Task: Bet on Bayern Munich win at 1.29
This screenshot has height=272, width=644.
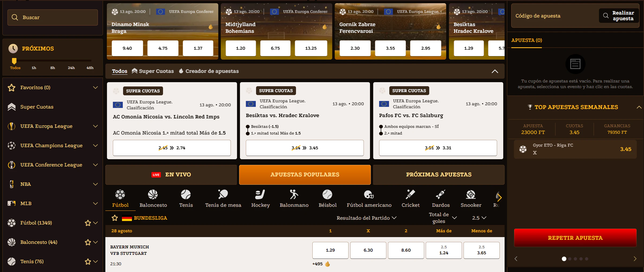Action: click(330, 250)
